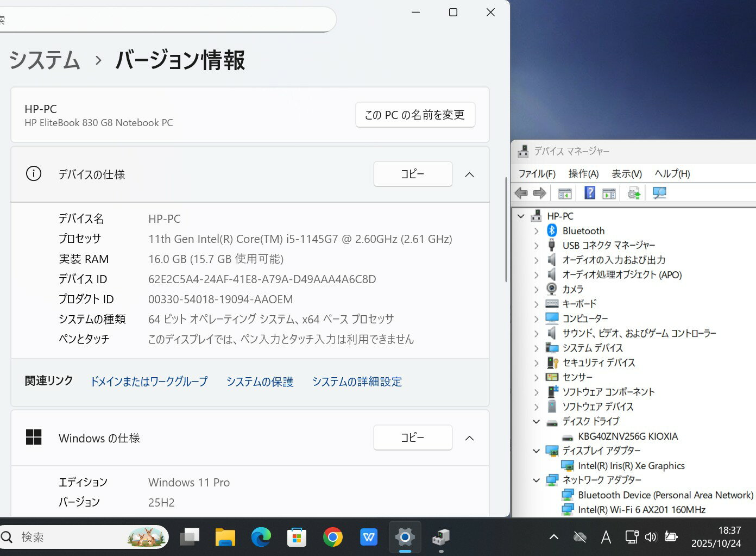Click the volume icon in system tray

650,538
